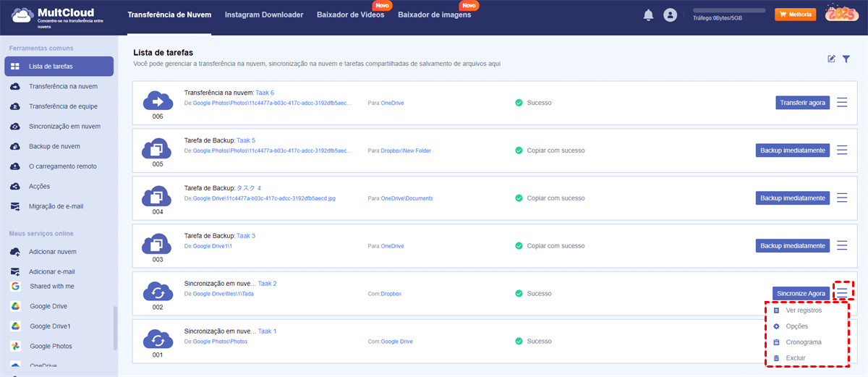Open the Taak 6 task name link

[x=265, y=93]
